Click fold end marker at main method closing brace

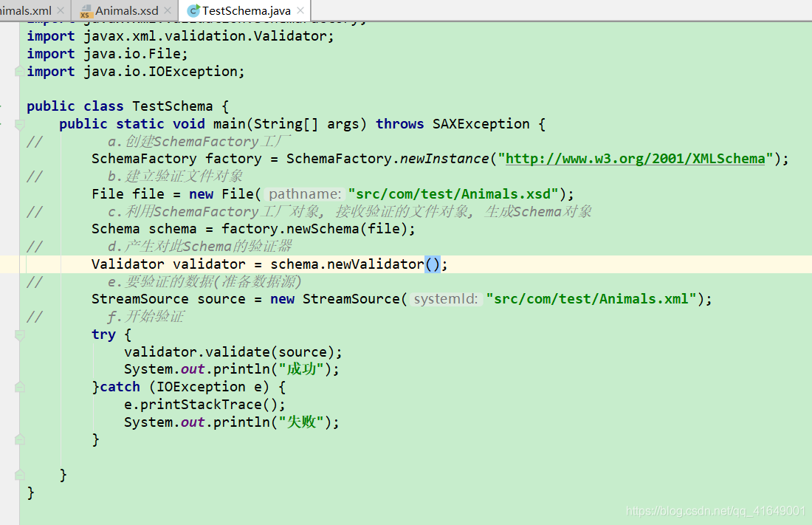19,475
